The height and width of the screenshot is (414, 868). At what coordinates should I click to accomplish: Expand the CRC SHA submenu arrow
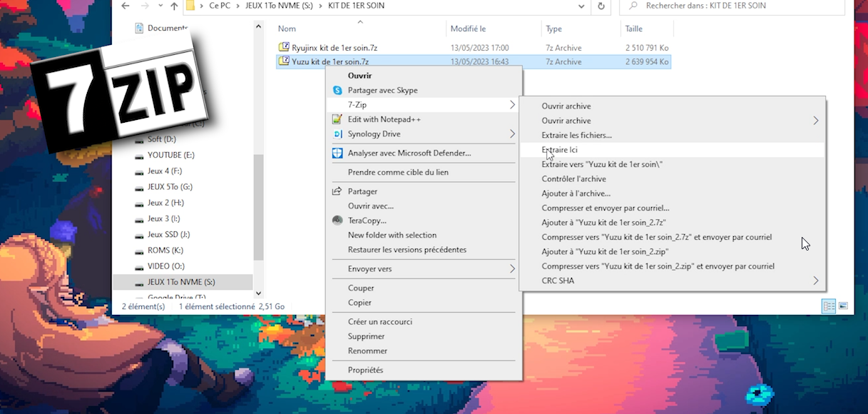point(816,281)
